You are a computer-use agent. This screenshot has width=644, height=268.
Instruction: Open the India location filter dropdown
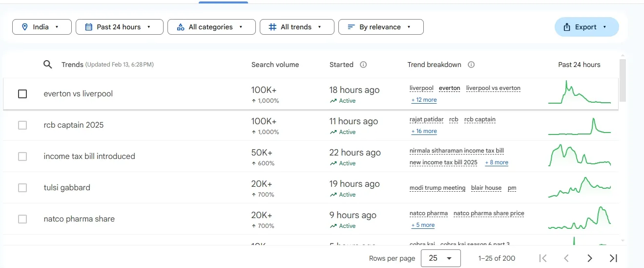tap(42, 27)
